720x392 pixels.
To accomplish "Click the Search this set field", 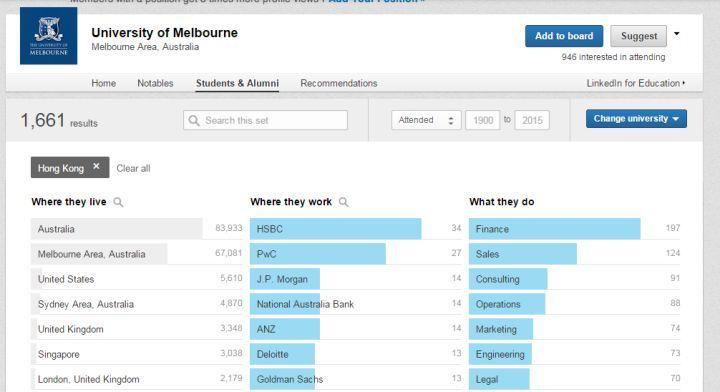I will tap(265, 120).
